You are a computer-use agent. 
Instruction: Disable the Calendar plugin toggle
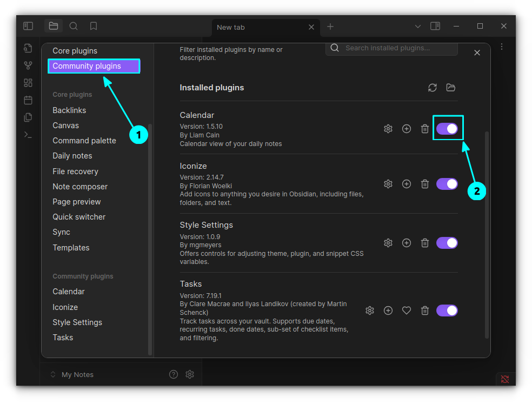pos(447,129)
